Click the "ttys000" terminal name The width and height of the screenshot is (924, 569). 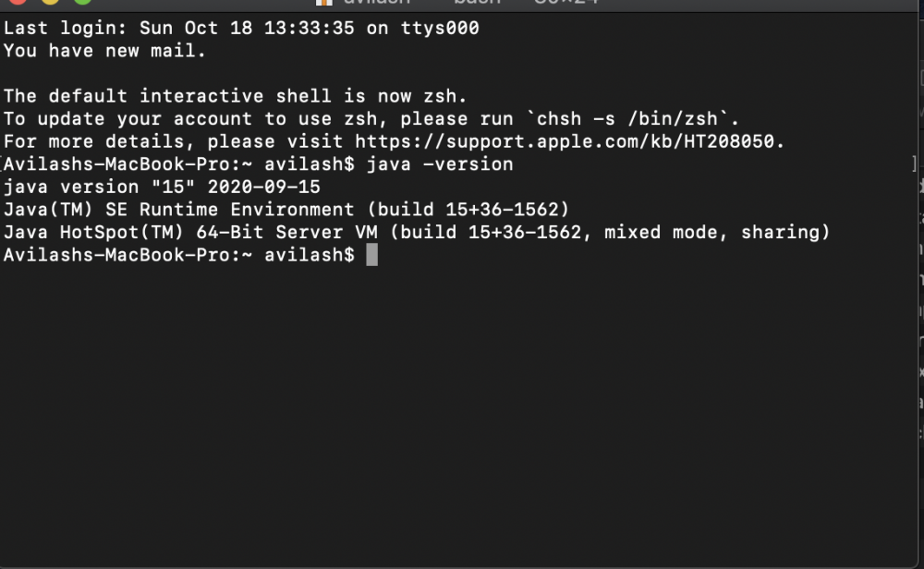(x=438, y=28)
